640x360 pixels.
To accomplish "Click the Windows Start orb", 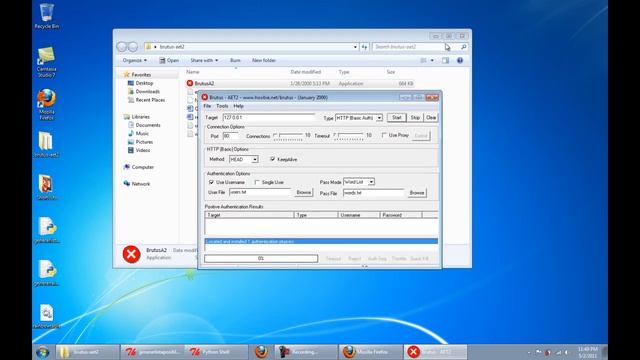I will (42, 351).
